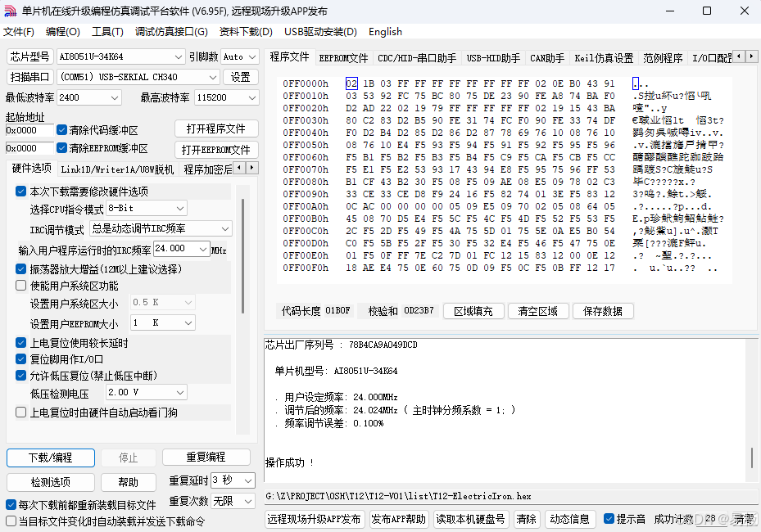
Task: Click 芯片型号 button
Action: pos(30,56)
